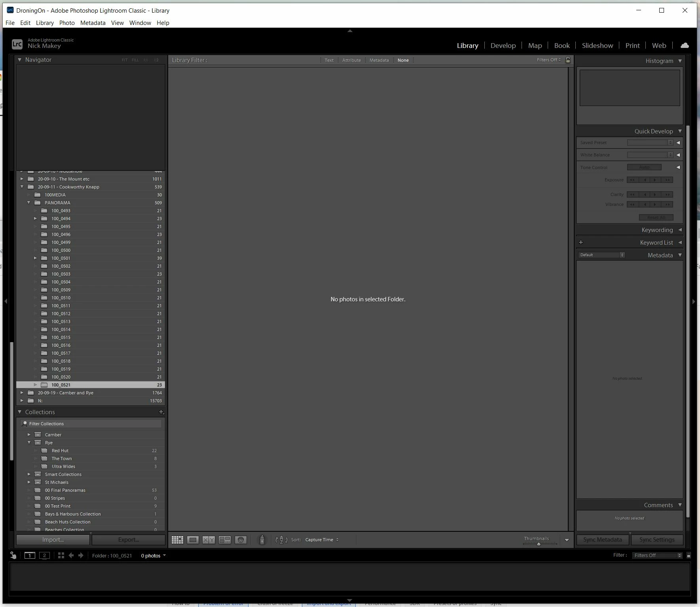The image size is (700, 607).
Task: Click the Reset All button
Action: coord(656,217)
